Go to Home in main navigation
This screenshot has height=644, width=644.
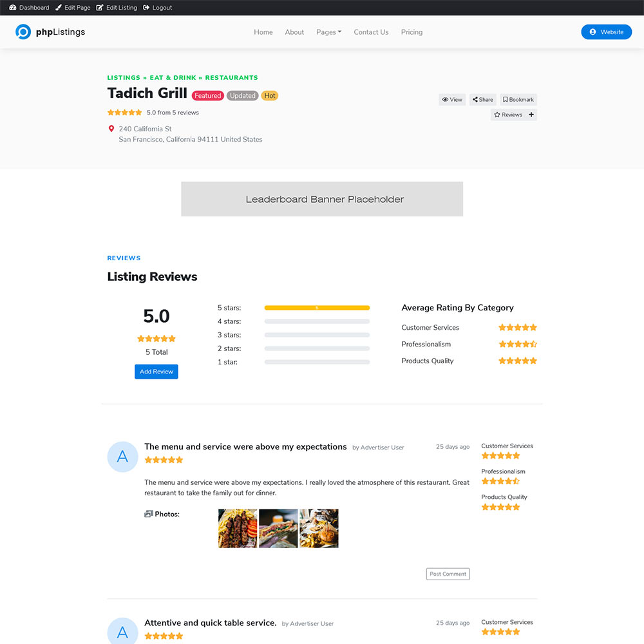click(263, 32)
